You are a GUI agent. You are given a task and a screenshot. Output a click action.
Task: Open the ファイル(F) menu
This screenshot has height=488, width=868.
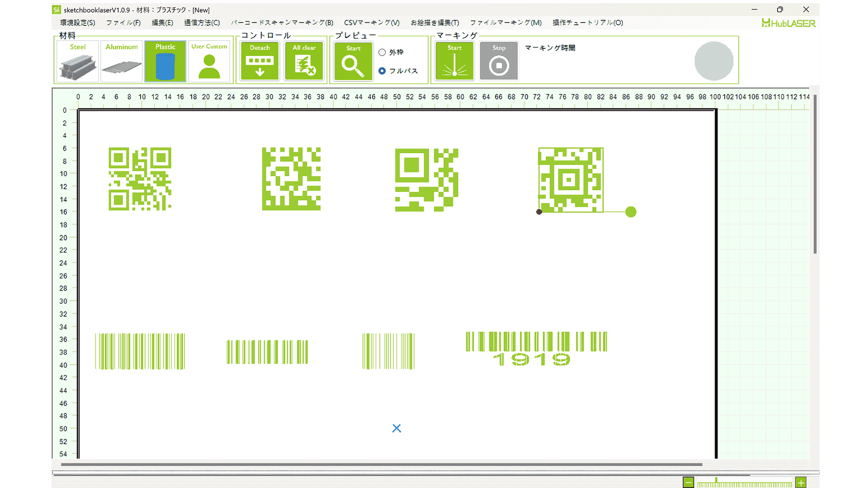pyautogui.click(x=123, y=23)
